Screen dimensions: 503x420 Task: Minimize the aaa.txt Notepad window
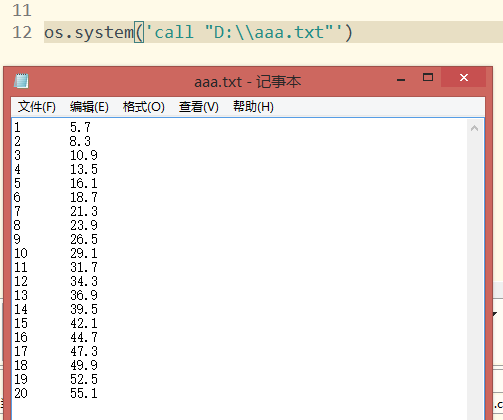(x=401, y=79)
